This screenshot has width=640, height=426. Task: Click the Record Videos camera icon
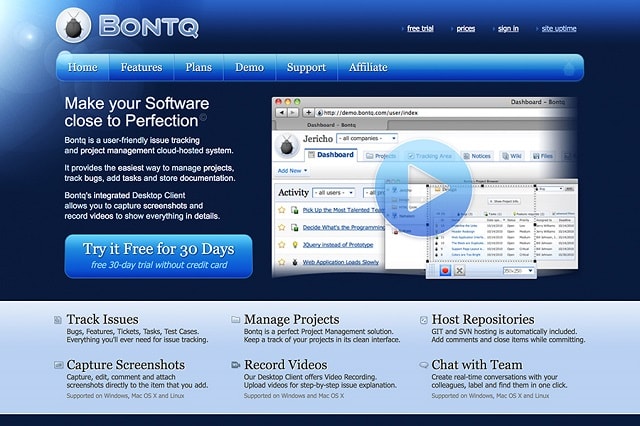tap(236, 365)
